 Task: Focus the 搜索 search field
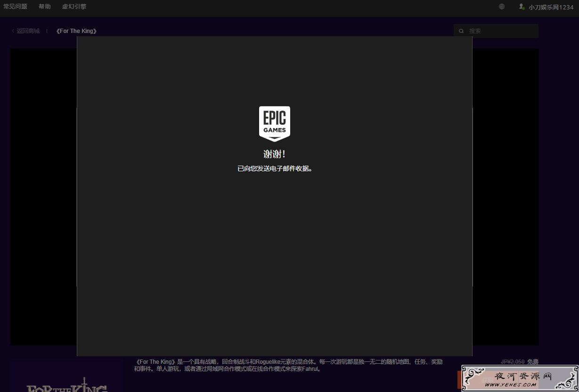(x=496, y=31)
